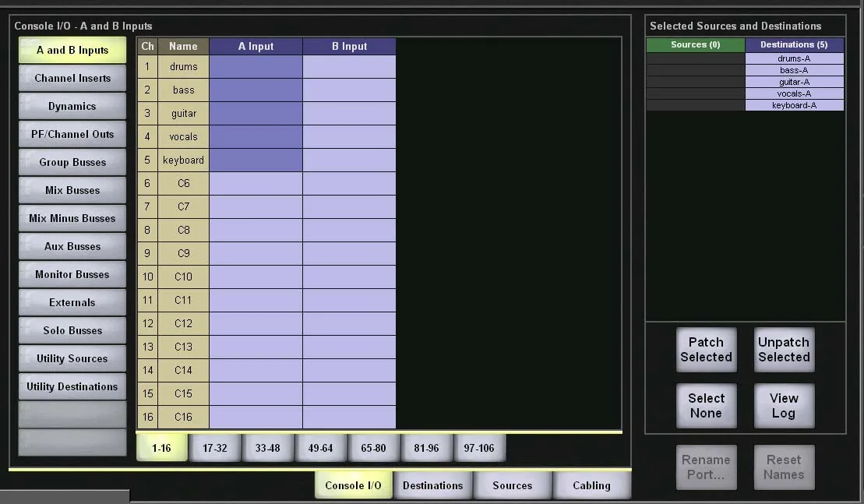Select B Input cell for channel C10
The image size is (864, 504).
click(x=349, y=277)
